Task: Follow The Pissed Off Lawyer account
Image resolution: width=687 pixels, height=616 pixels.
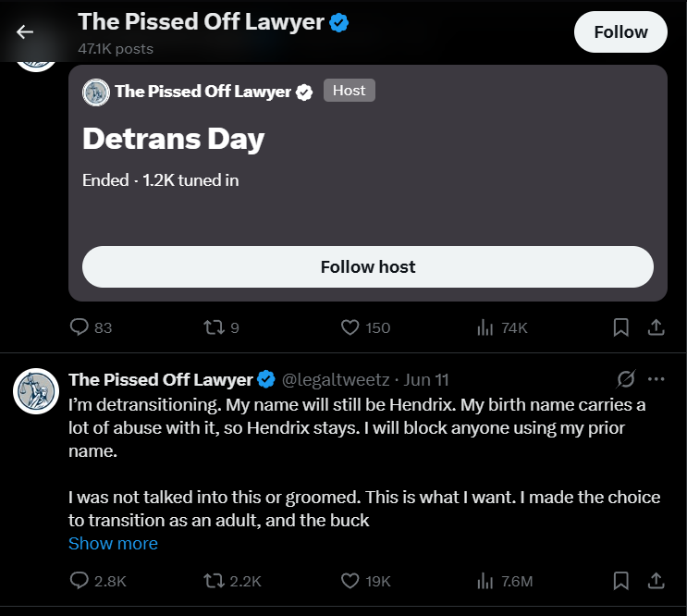Action: 620,32
